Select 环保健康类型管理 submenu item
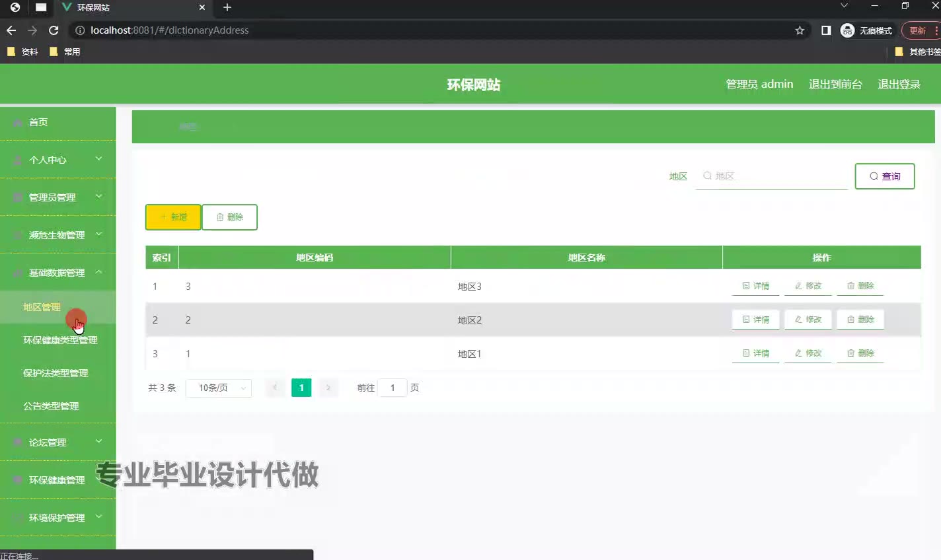941x560 pixels. [57, 340]
